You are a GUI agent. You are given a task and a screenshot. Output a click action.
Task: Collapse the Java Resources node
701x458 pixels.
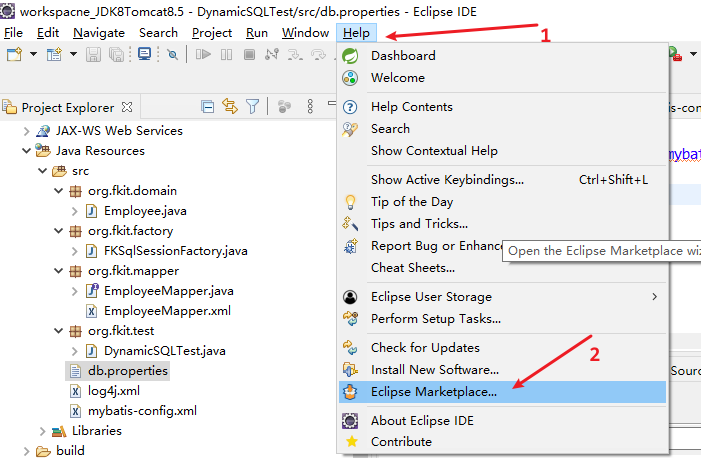click(x=26, y=151)
